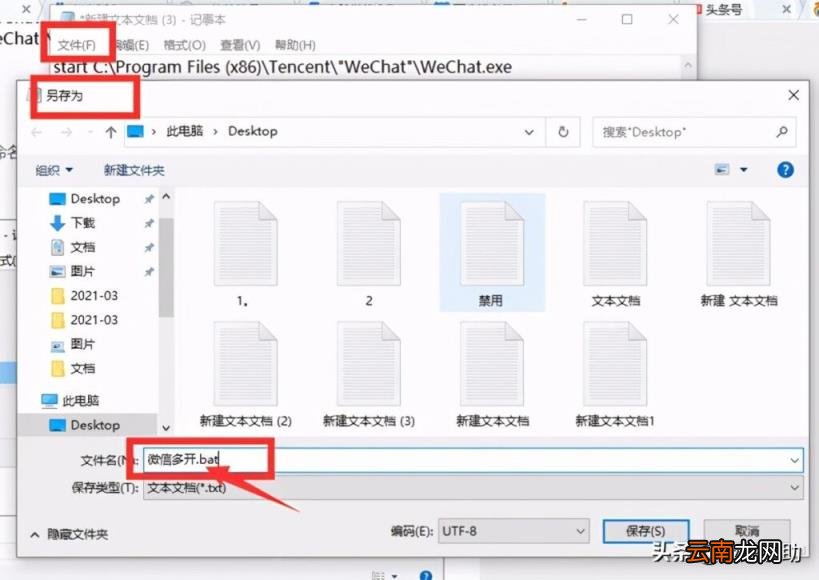Select the file named 1.
The image size is (819, 580).
[x=244, y=255]
